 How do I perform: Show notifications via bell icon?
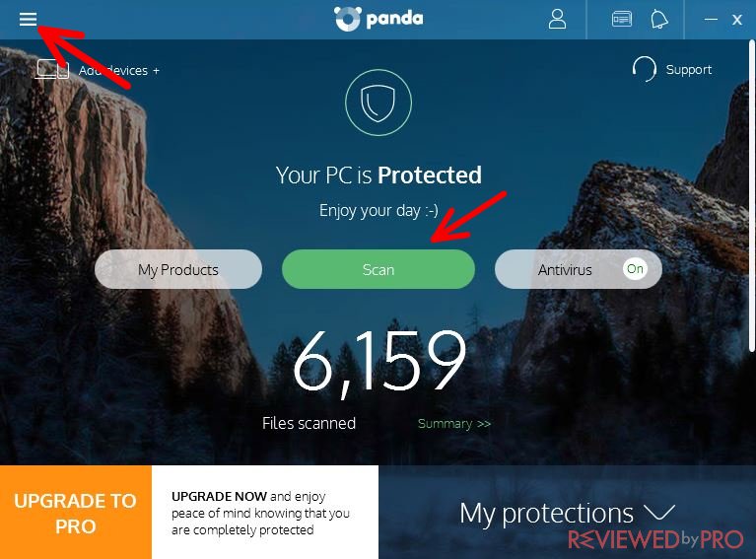coord(659,20)
